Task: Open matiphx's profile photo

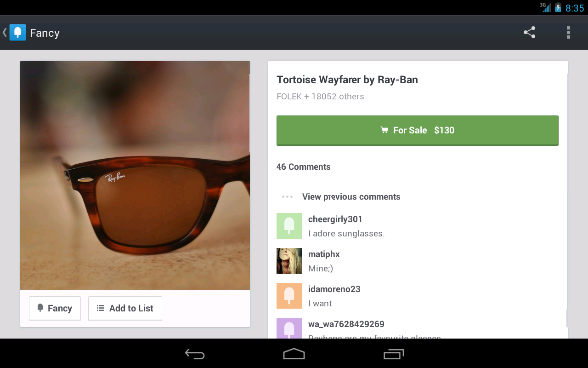Action: (x=289, y=261)
